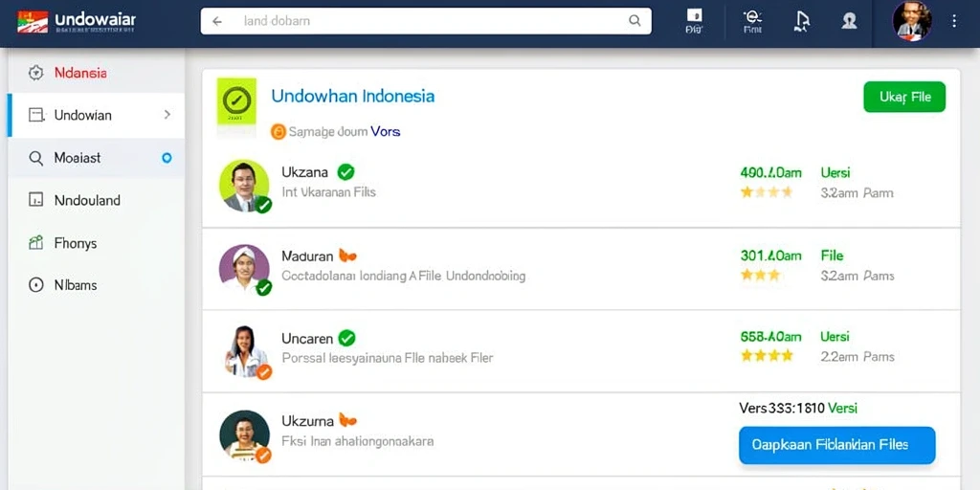Image resolution: width=980 pixels, height=490 pixels.
Task: Click the Undowian sidebar icon
Action: click(x=36, y=115)
